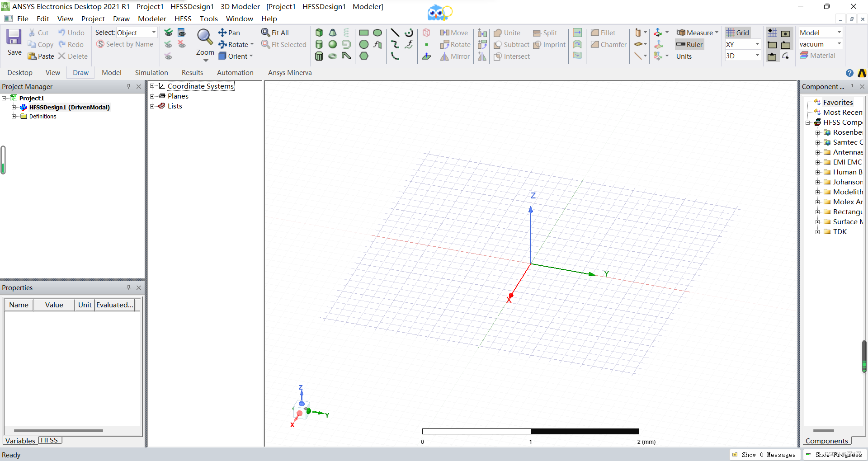Select the Draw sphere tool icon
The height and width of the screenshot is (461, 868).
tap(333, 44)
